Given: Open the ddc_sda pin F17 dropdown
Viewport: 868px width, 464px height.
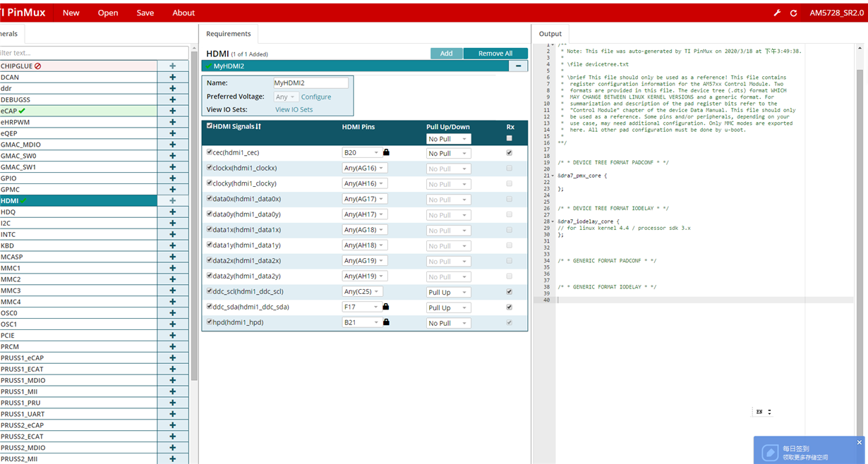Looking at the screenshot, I should [362, 307].
